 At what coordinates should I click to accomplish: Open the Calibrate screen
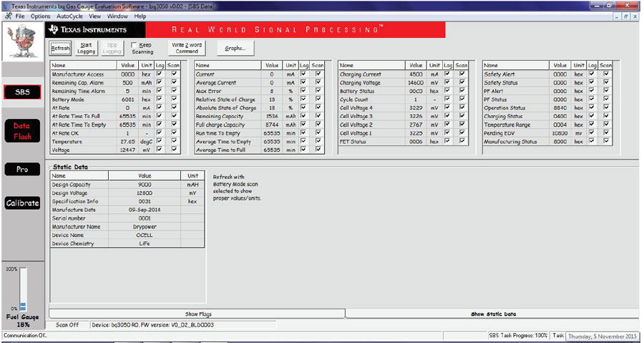[x=22, y=203]
